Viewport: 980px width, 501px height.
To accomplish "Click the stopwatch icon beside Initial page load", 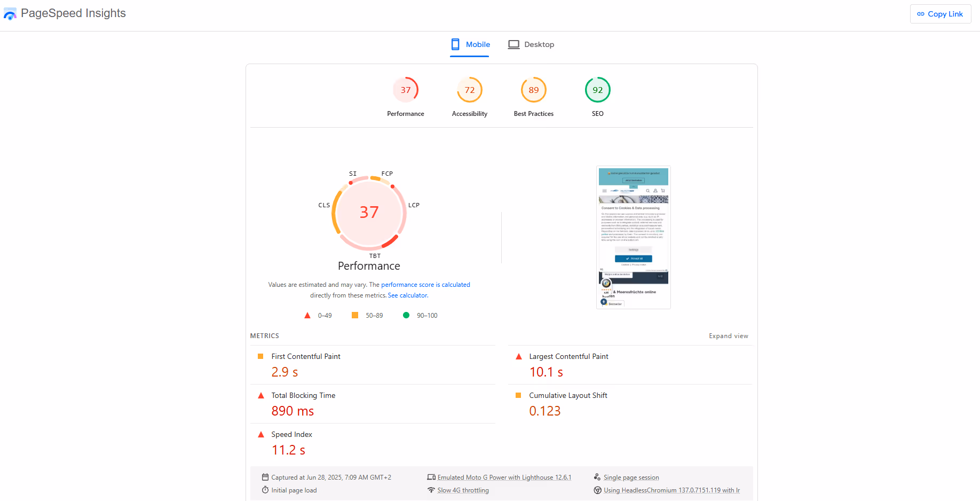I will coord(265,490).
